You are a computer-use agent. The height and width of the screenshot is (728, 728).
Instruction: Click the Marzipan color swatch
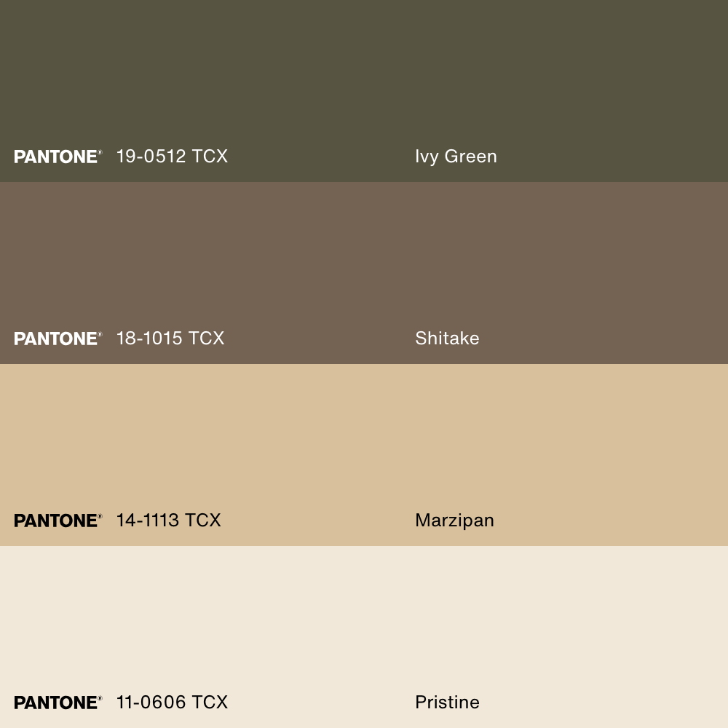pos(364,455)
